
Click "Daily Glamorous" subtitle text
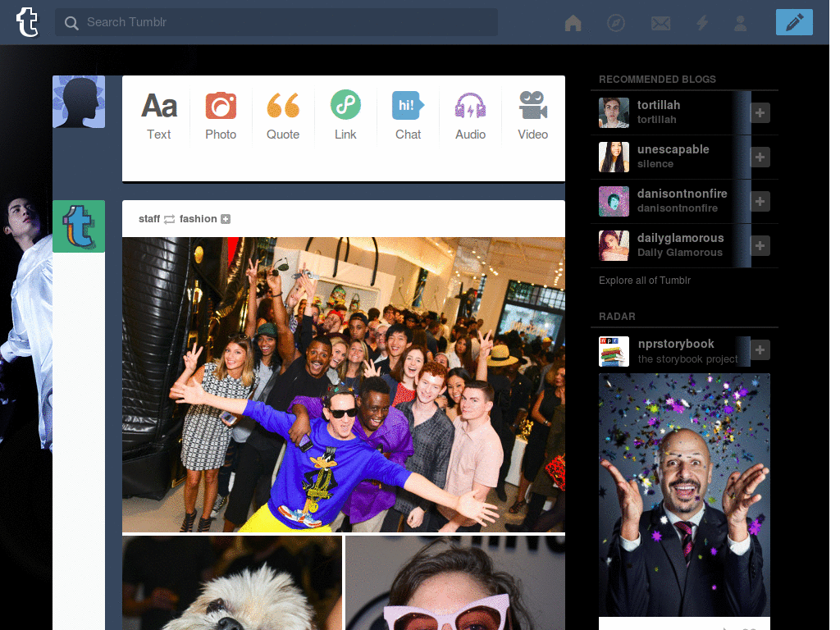680,253
